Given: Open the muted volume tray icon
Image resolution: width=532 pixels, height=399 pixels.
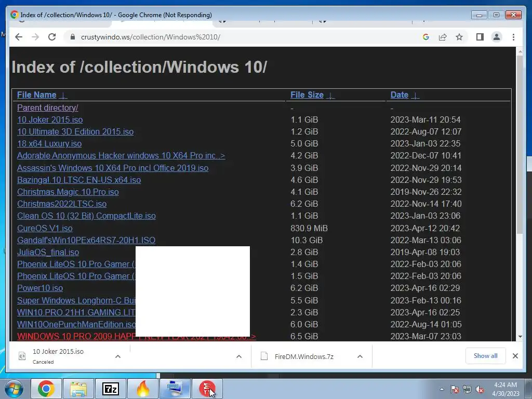Looking at the screenshot, I should [x=480, y=390].
